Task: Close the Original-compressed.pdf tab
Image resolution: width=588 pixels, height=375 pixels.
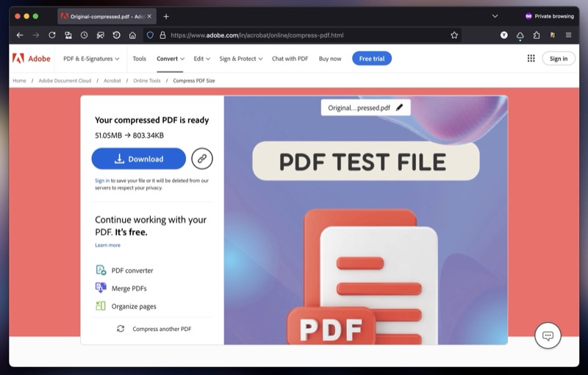Action: pyautogui.click(x=149, y=16)
